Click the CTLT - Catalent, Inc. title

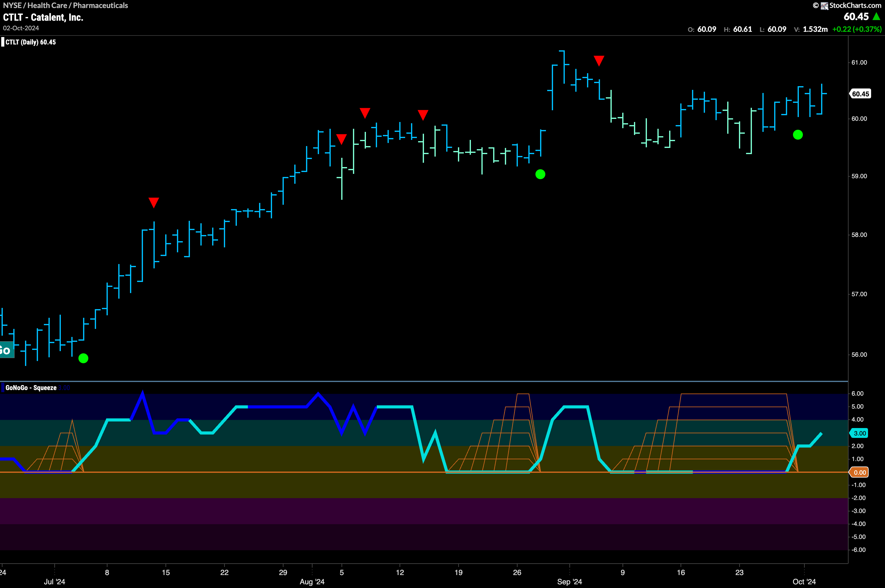43,17
